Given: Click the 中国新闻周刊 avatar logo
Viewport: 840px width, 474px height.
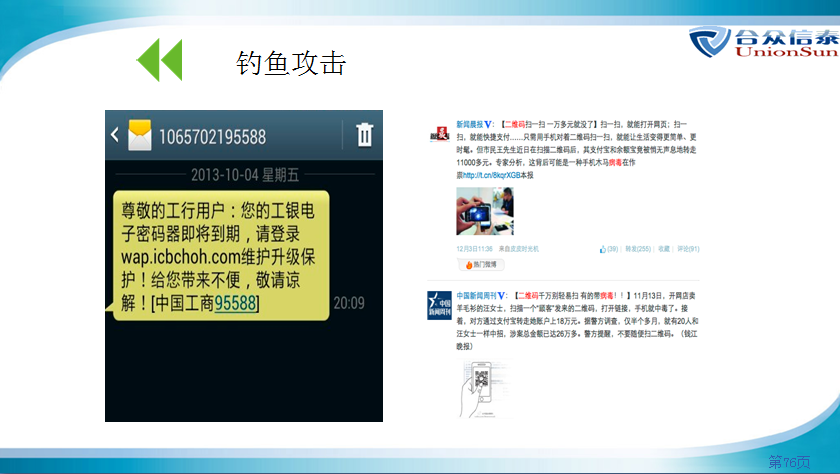Looking at the screenshot, I should tap(439, 305).
